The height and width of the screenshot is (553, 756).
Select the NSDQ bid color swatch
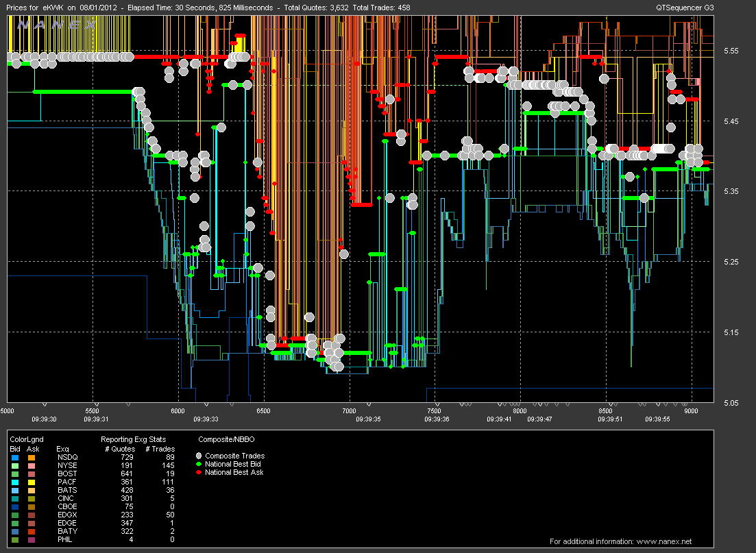[x=15, y=457]
